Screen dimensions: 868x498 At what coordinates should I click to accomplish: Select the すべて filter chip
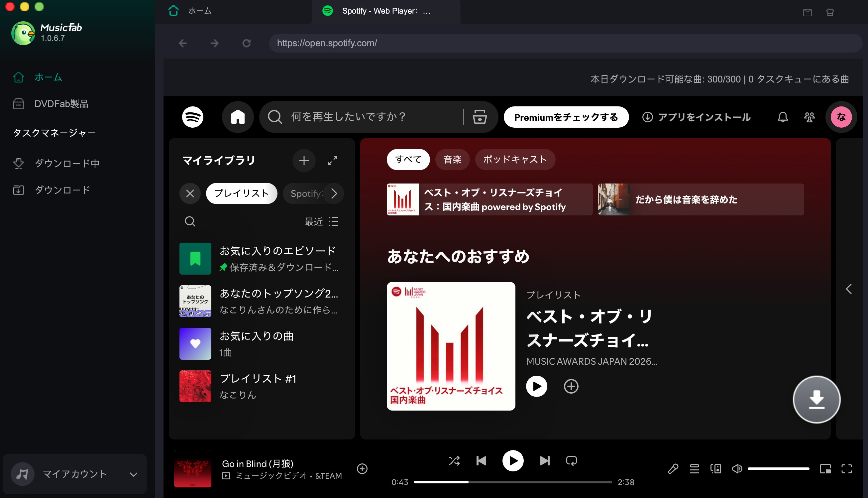[408, 159]
